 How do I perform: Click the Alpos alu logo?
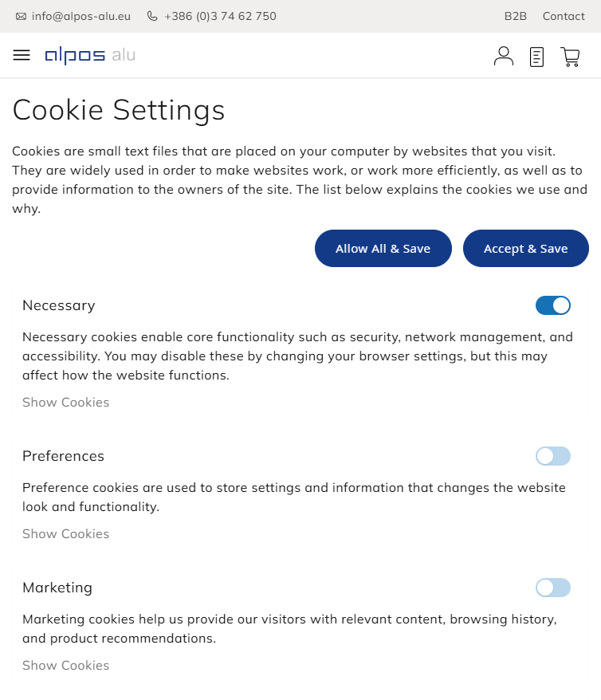pyautogui.click(x=90, y=55)
